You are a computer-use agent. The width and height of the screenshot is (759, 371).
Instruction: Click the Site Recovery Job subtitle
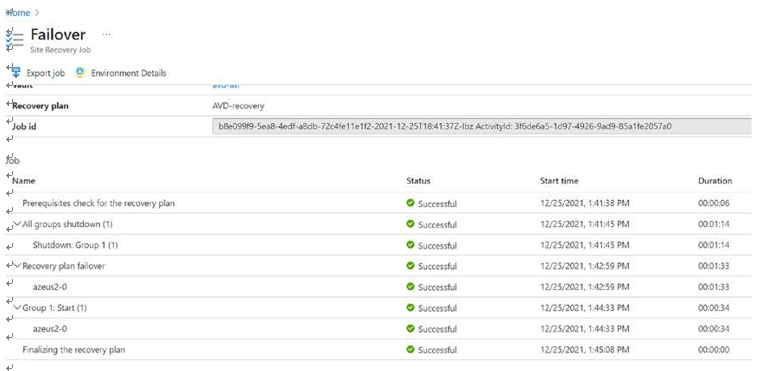pyautogui.click(x=61, y=49)
